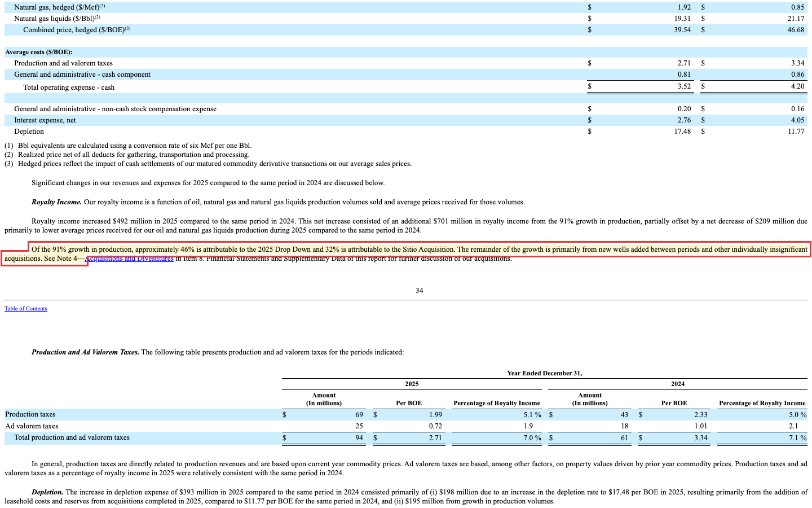Viewport: 812px width, 508px height.
Task: Click the non-cash stock compensation value 0.20
Action: pyautogui.click(x=684, y=109)
